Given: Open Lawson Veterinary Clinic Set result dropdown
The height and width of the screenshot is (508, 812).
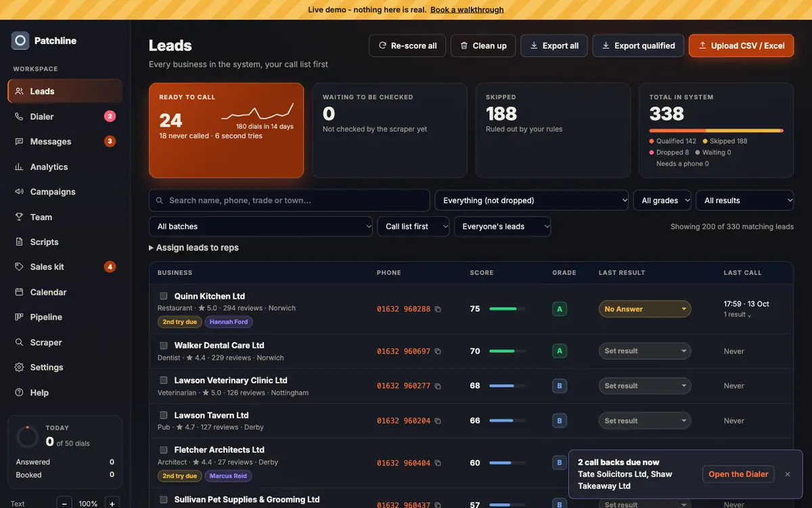Looking at the screenshot, I should pyautogui.click(x=645, y=386).
